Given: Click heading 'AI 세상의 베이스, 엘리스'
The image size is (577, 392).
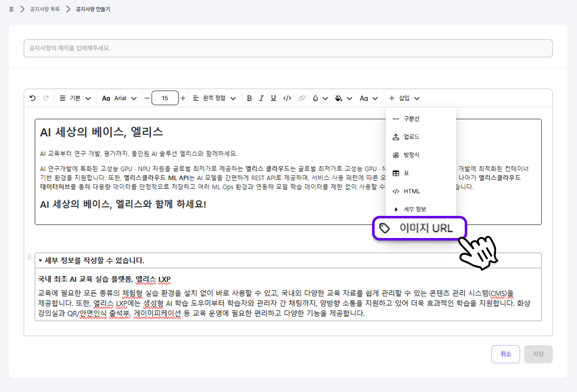Looking at the screenshot, I should [x=101, y=132].
